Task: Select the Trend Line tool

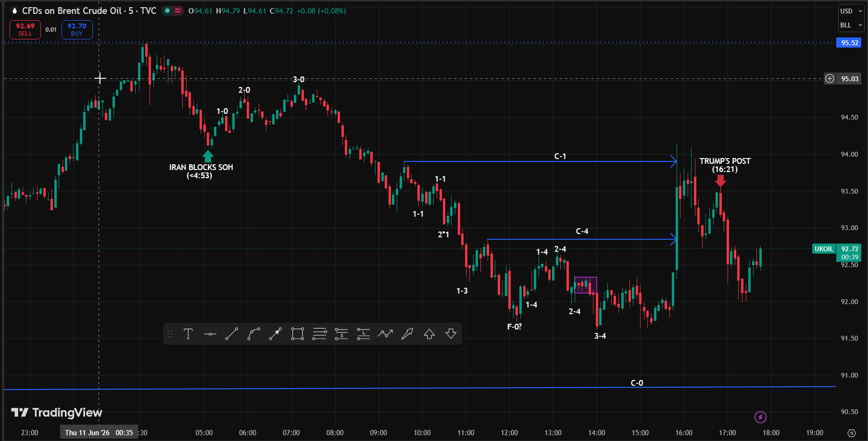Action: point(232,334)
